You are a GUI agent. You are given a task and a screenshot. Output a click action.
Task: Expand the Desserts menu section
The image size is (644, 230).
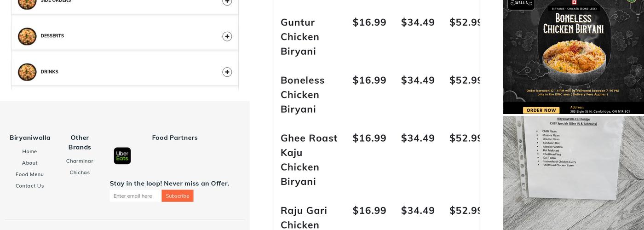[227, 36]
